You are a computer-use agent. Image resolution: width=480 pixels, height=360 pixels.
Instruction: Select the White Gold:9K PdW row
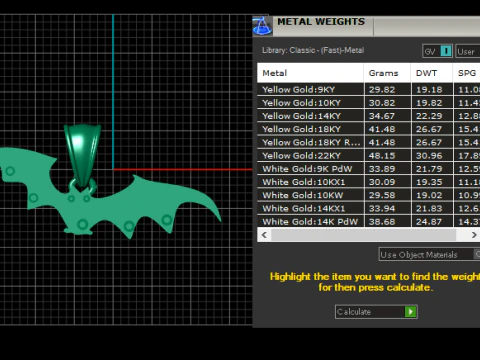tap(369, 169)
